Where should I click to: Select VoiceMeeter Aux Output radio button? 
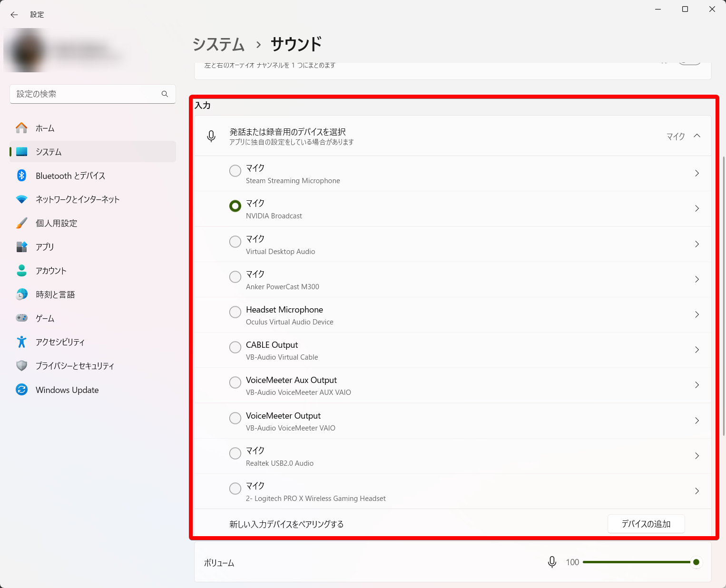[x=235, y=382]
